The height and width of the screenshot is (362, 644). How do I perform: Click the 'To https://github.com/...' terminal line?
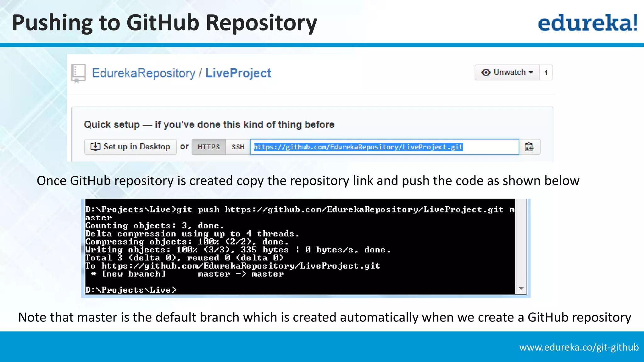pos(233,266)
